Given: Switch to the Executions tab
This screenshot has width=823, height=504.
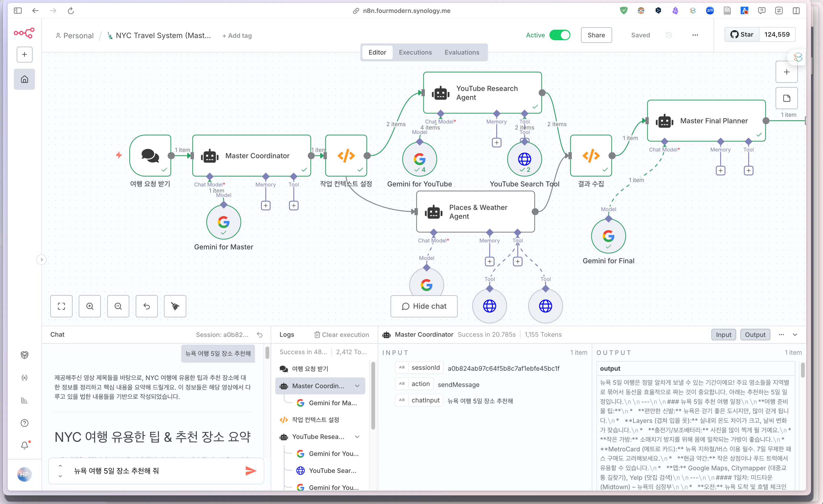Looking at the screenshot, I should (415, 52).
